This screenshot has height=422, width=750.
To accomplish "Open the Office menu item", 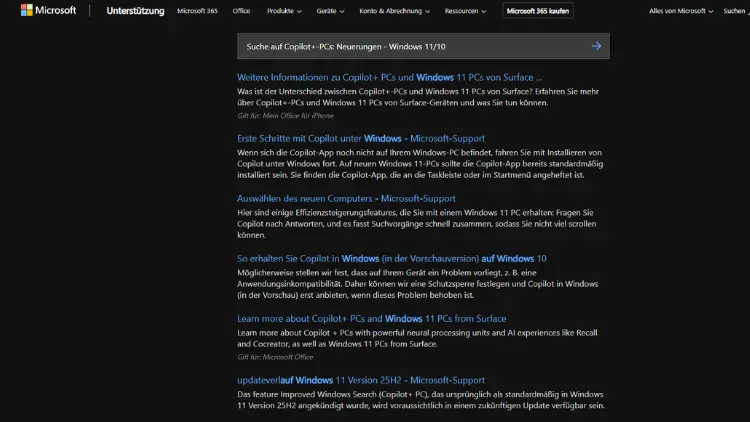I will pos(241,11).
